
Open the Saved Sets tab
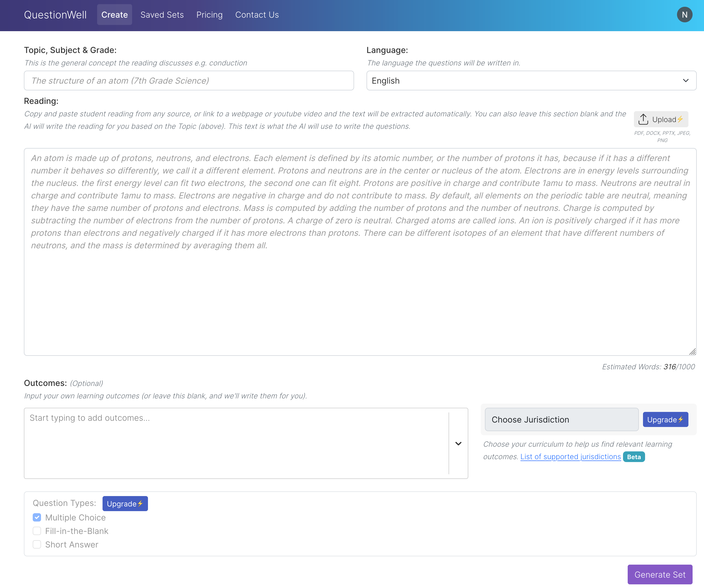(x=162, y=15)
